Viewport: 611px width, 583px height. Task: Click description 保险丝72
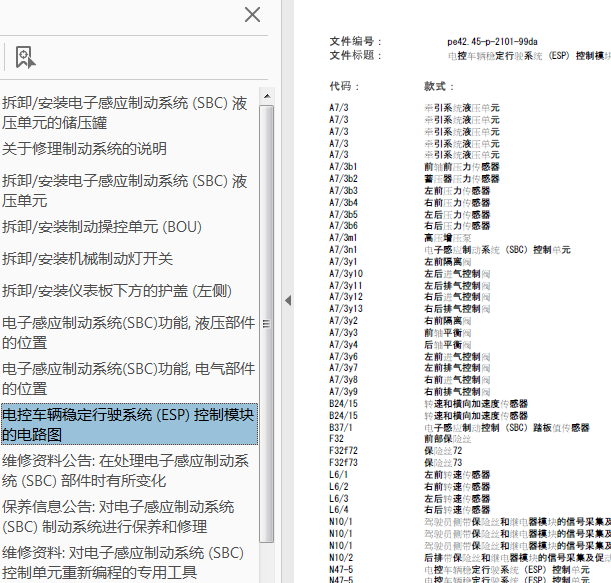click(x=443, y=451)
